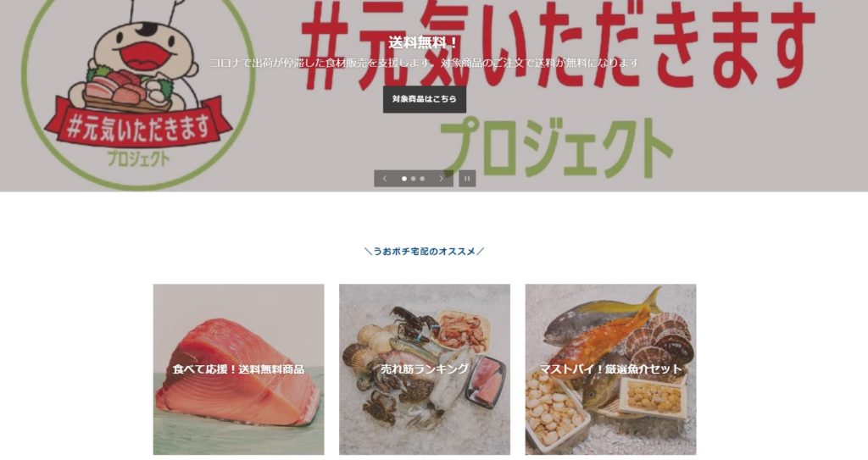The image size is (868, 460).
Task: Jump to the second slide dot
Action: (x=413, y=179)
